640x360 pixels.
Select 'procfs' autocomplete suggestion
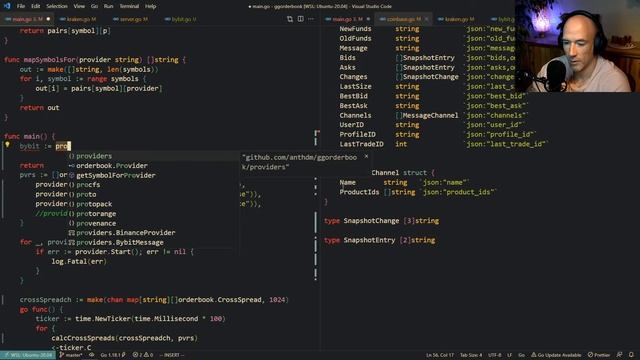coord(152,185)
